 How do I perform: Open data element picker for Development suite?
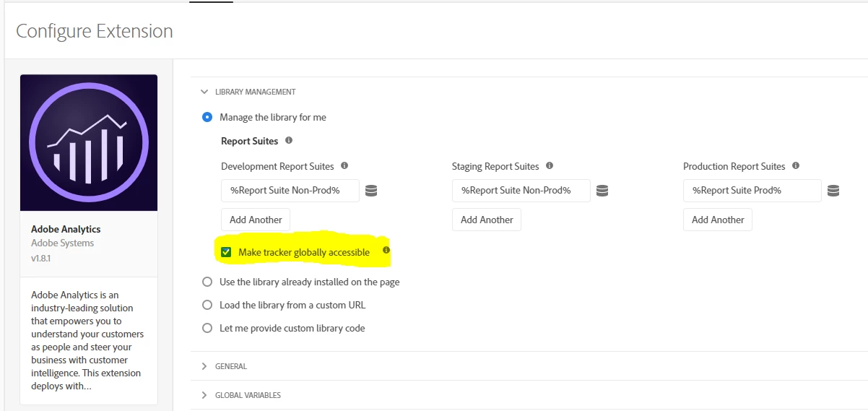[371, 191]
